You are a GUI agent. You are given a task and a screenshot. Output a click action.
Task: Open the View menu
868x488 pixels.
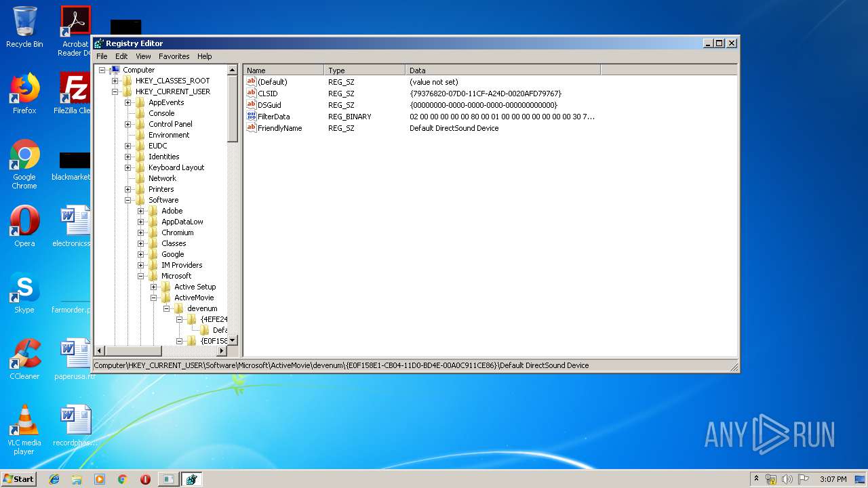(143, 56)
